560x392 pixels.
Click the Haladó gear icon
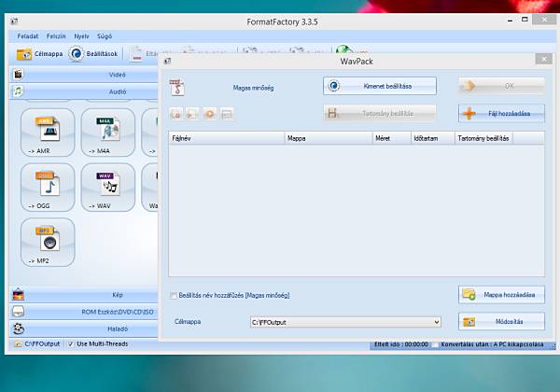click(19, 329)
